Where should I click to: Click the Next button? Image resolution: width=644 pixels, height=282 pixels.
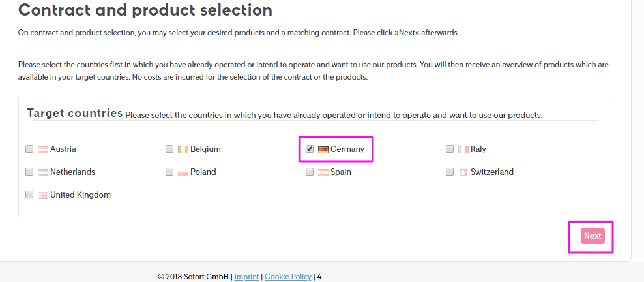pyautogui.click(x=593, y=236)
